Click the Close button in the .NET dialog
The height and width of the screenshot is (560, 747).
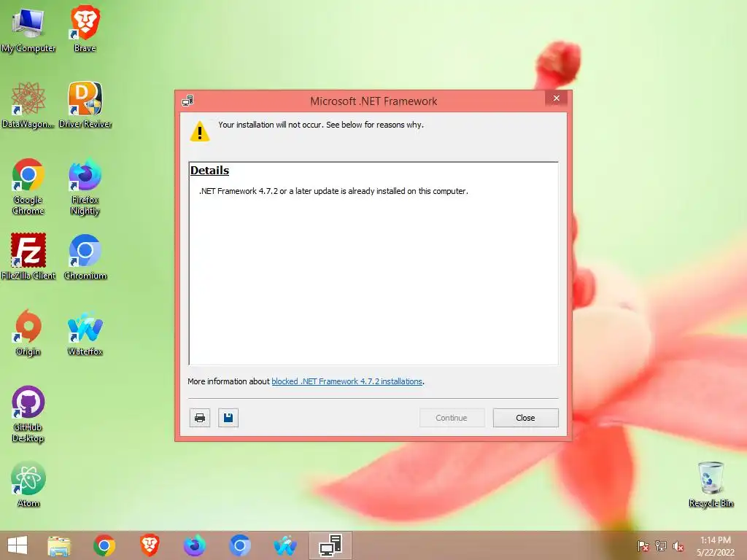tap(525, 418)
